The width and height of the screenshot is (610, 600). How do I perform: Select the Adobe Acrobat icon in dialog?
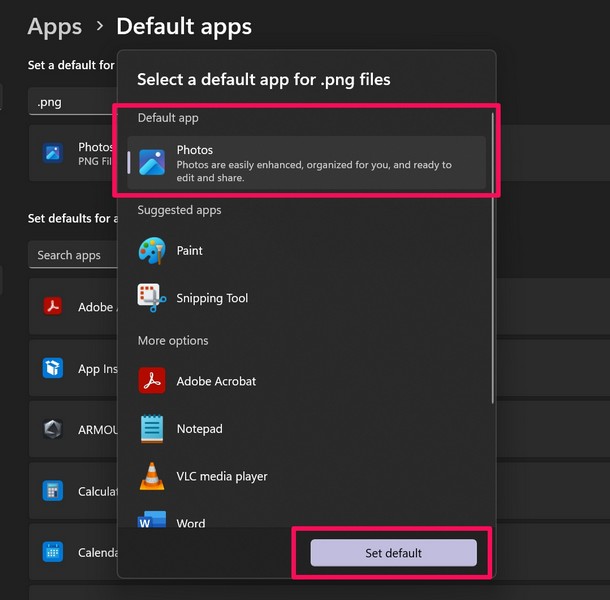click(152, 381)
